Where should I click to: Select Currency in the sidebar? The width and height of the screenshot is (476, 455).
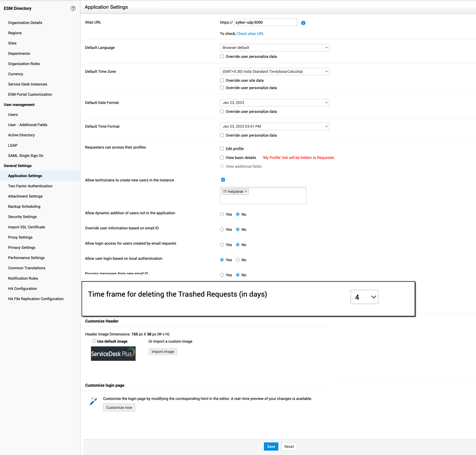[x=16, y=74]
